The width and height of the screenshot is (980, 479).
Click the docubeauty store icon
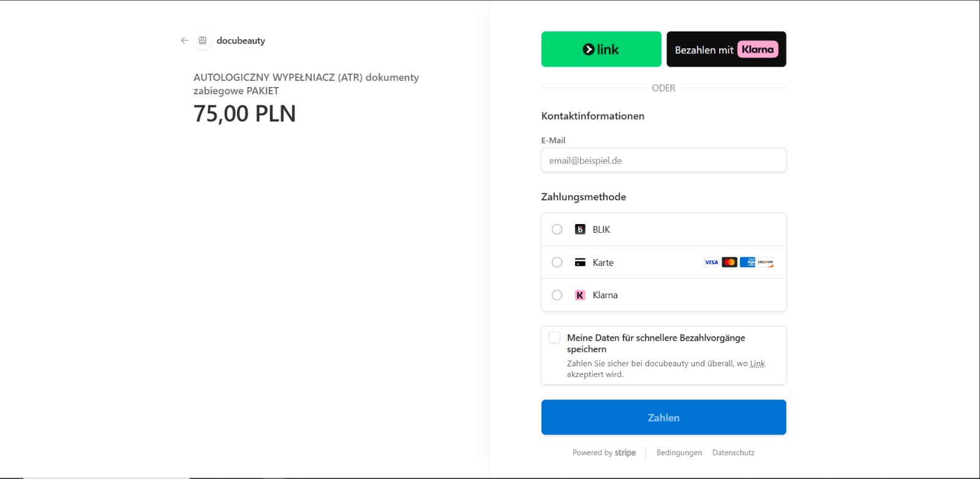tap(203, 40)
